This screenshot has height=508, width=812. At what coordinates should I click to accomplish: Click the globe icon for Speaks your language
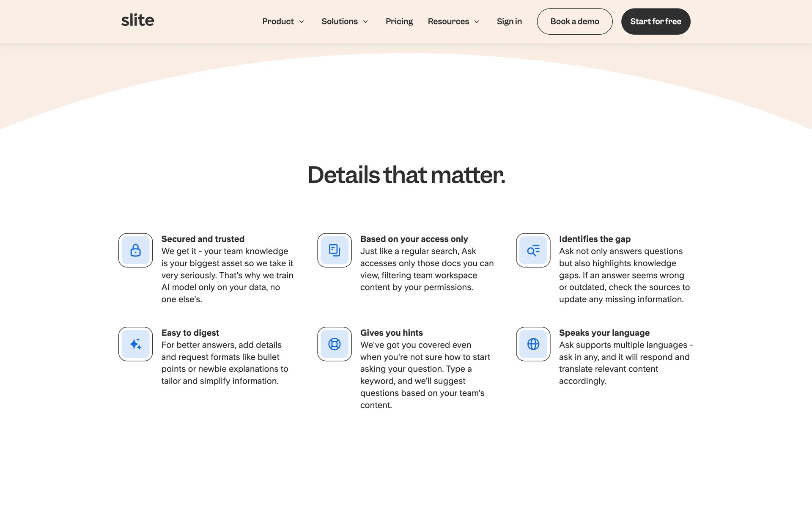pos(533,344)
